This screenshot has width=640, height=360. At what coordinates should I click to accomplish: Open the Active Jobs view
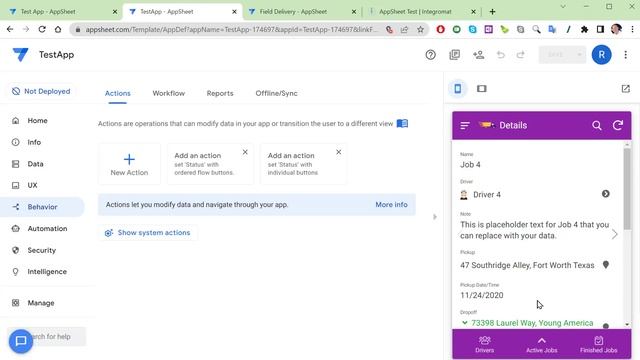(541, 344)
